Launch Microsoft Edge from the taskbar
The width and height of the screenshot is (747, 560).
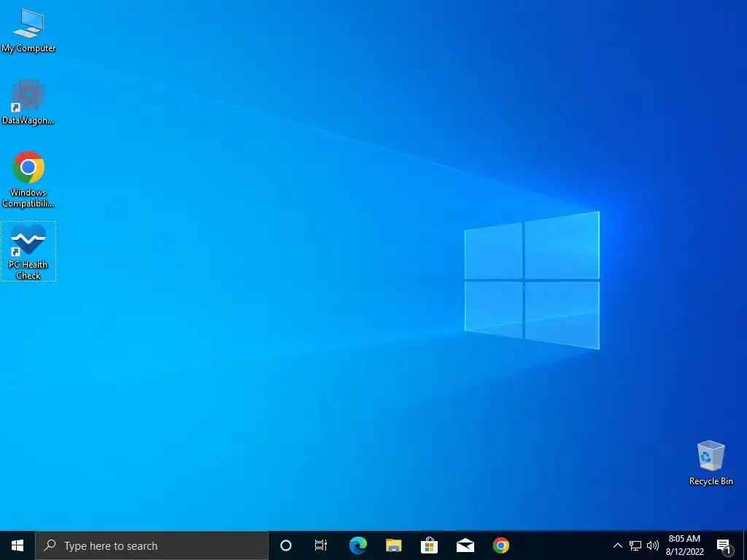[357, 545]
